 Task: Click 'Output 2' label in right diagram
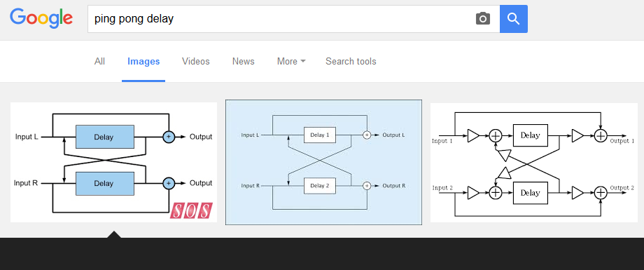(622, 188)
